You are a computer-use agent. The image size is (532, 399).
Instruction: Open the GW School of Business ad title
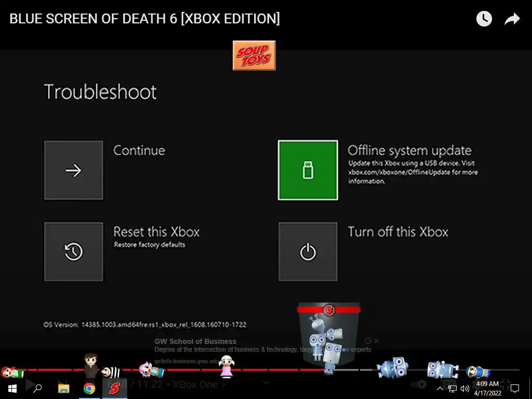[x=195, y=341]
